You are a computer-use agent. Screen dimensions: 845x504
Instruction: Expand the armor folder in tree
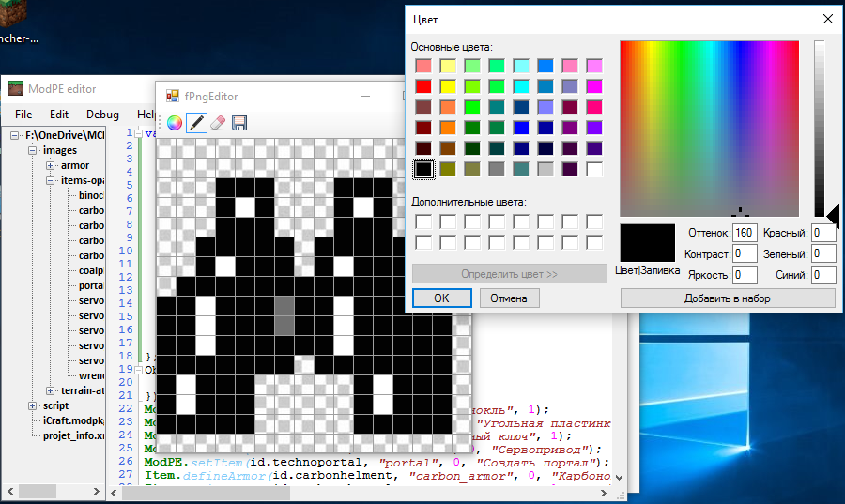[x=51, y=165]
